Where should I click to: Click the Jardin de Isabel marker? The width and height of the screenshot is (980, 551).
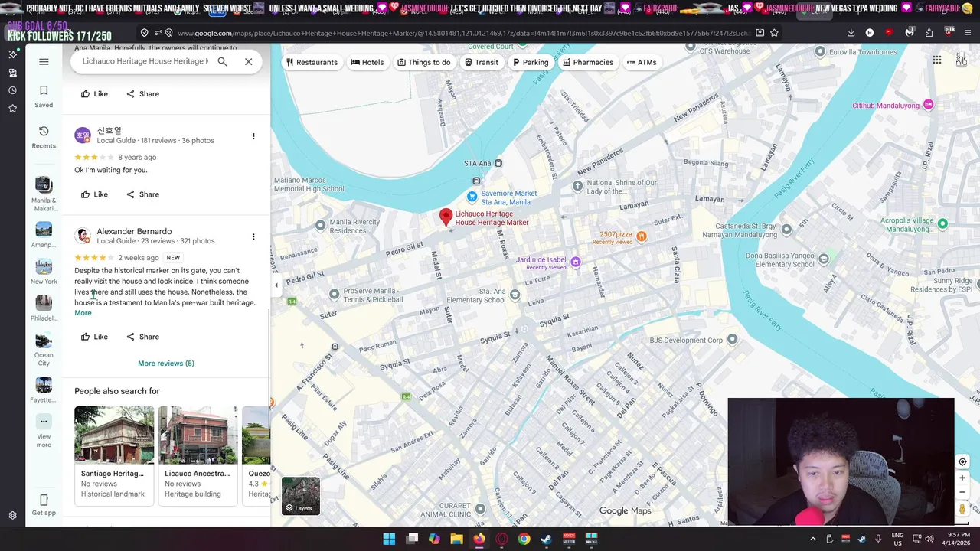coord(576,262)
